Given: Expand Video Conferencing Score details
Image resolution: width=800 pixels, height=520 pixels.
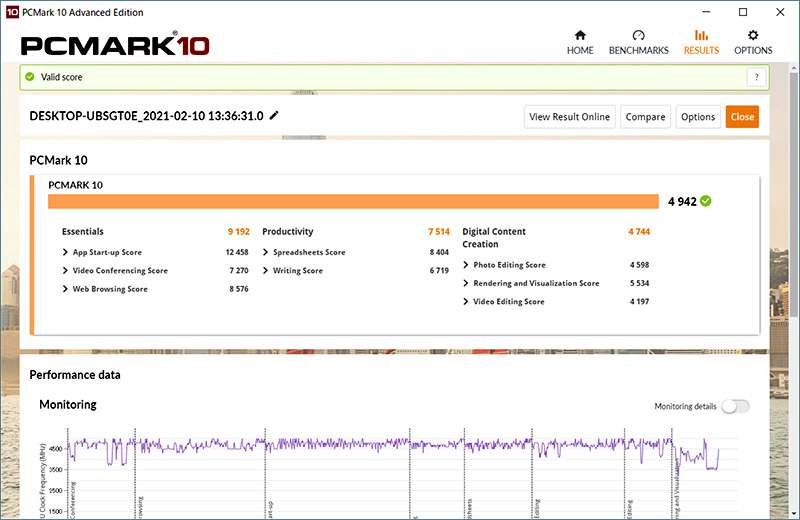Looking at the screenshot, I should [66, 271].
